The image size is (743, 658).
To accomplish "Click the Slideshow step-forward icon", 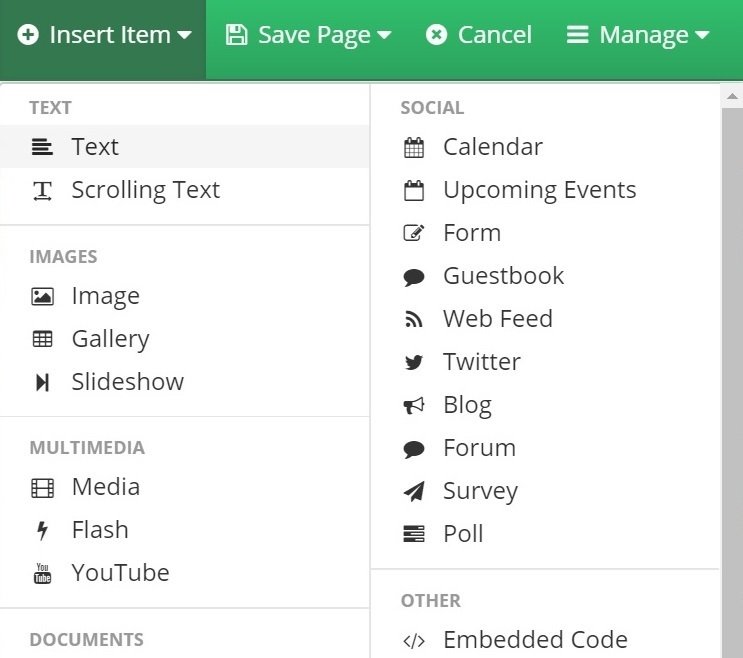I will [x=42, y=382].
